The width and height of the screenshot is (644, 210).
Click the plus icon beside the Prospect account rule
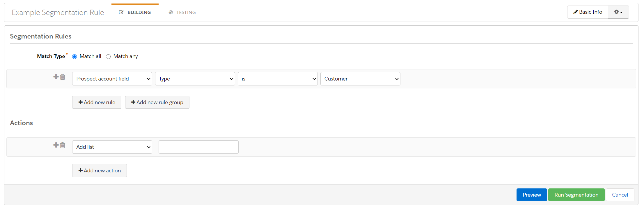[x=56, y=77]
